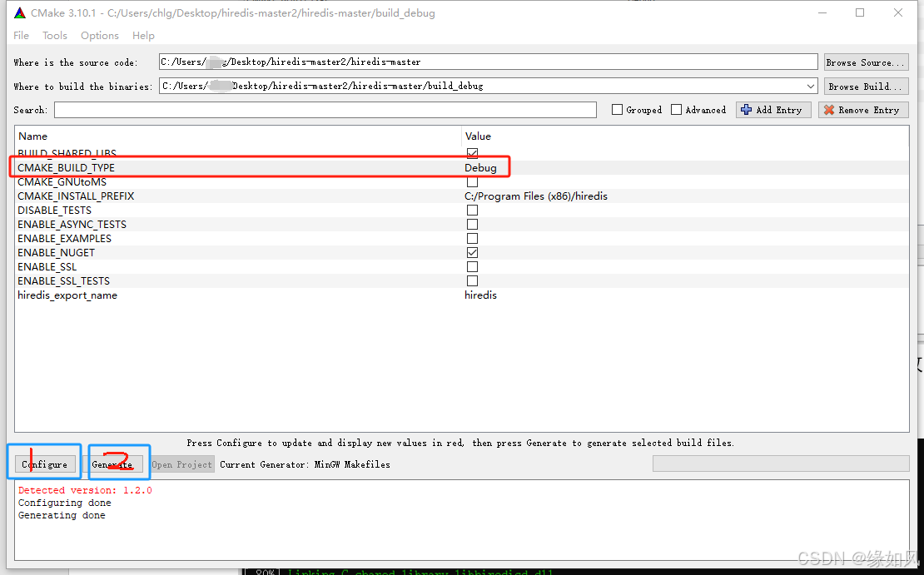The width and height of the screenshot is (924, 575).
Task: Click the progress bar beside Current Generator
Action: pos(781,463)
